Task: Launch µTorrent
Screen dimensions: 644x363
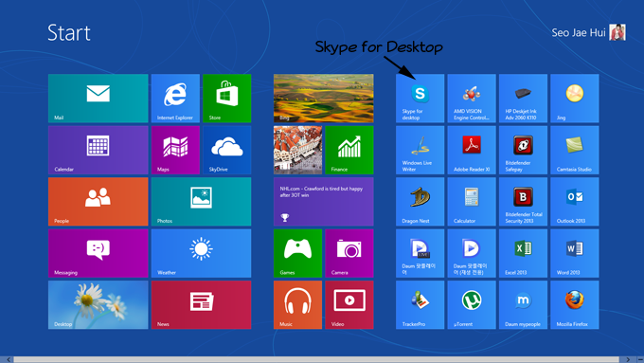Action: (472, 304)
